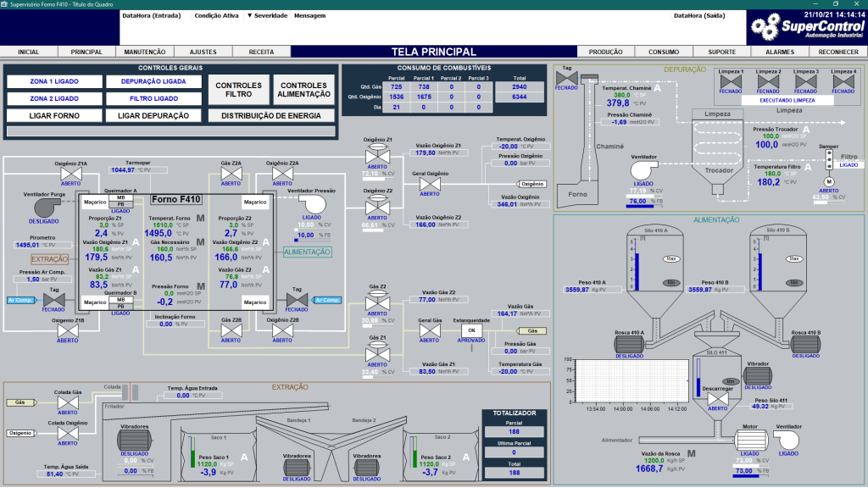Click the Oxigênio Z1B valve icon
The image size is (868, 488).
click(x=68, y=331)
